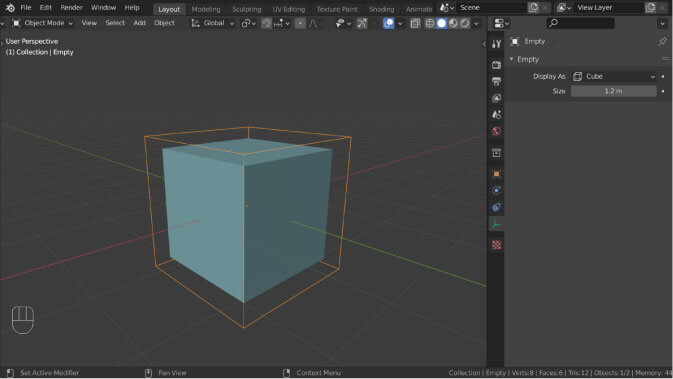The width and height of the screenshot is (673, 379).
Task: Open the Texture properties tab
Action: tap(497, 245)
